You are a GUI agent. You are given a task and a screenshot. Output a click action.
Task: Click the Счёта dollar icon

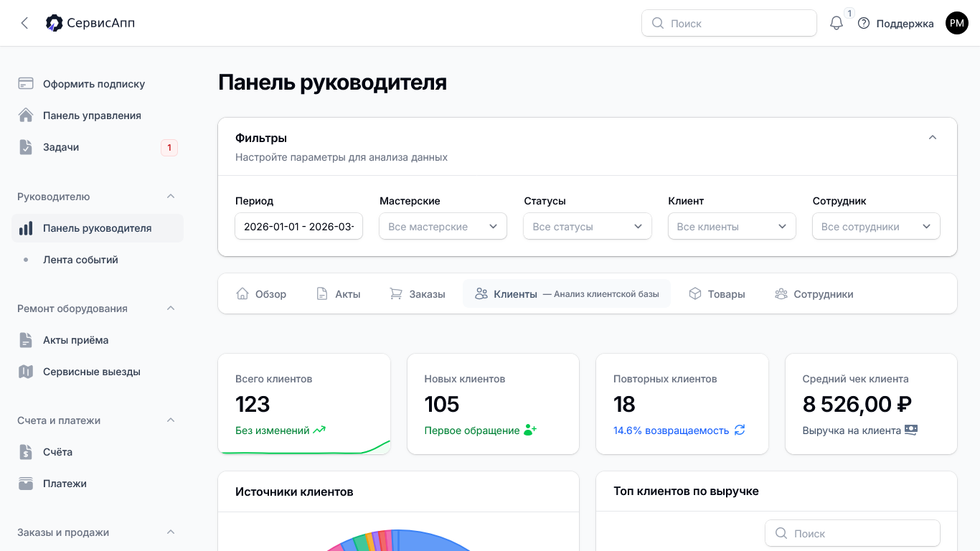(x=25, y=451)
